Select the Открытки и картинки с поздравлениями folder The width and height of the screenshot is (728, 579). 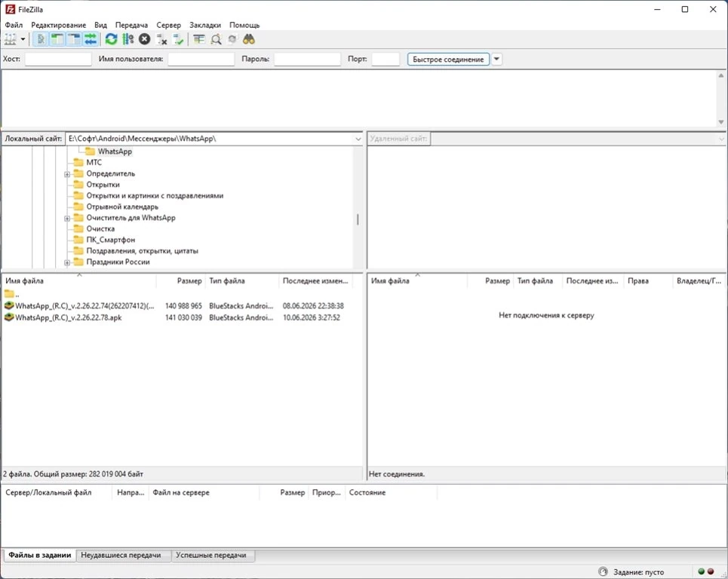155,195
